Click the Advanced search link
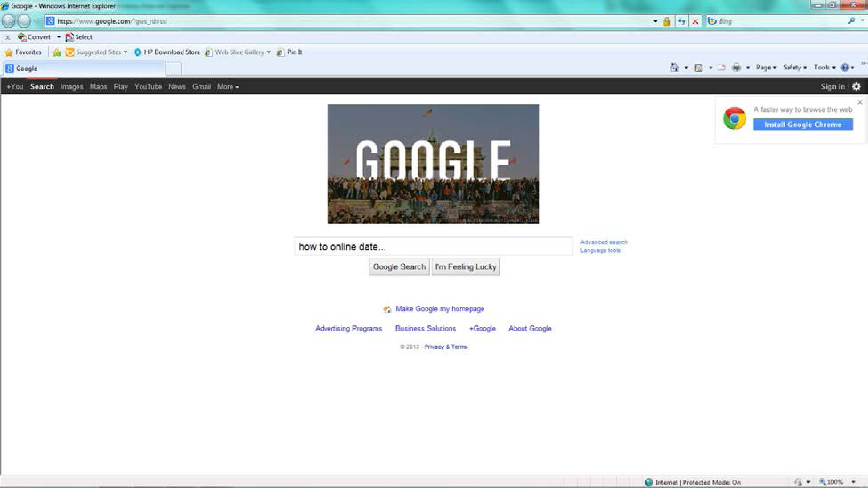Viewport: 868px width, 488px height. 603,242
